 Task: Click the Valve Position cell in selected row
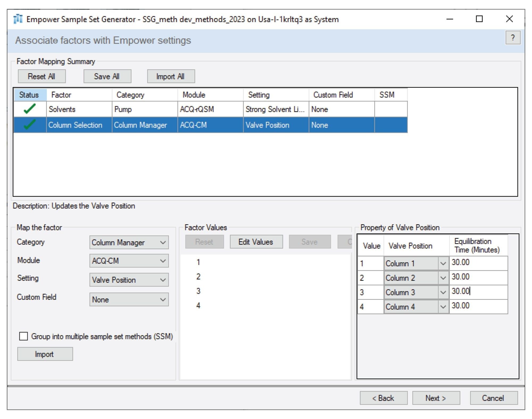pos(276,125)
